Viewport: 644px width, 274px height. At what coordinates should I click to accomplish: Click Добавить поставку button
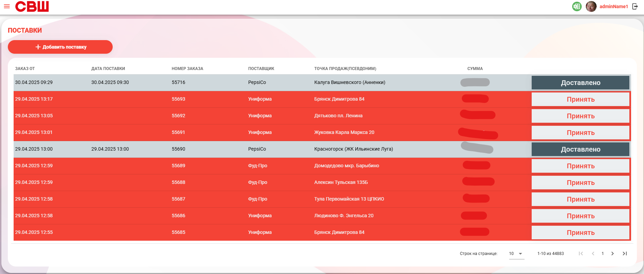point(60,47)
